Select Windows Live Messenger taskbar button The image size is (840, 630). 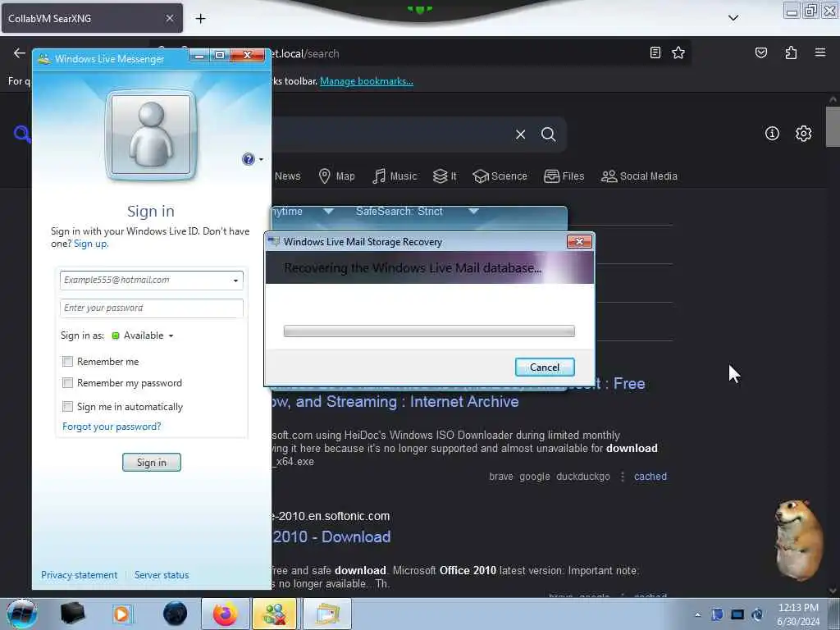pyautogui.click(x=274, y=614)
